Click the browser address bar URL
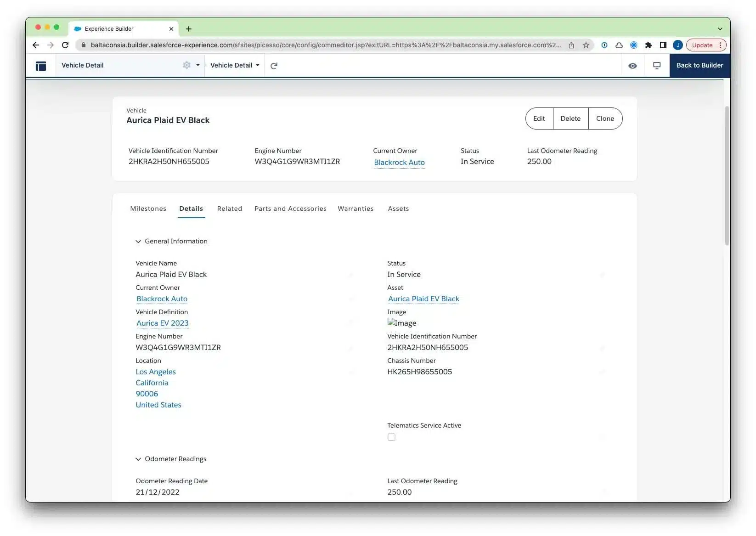 tap(322, 45)
